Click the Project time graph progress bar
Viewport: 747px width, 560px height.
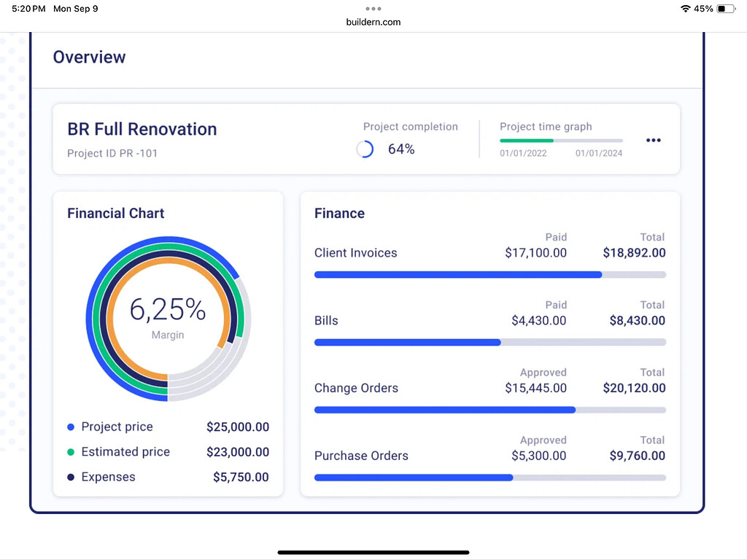[561, 140]
